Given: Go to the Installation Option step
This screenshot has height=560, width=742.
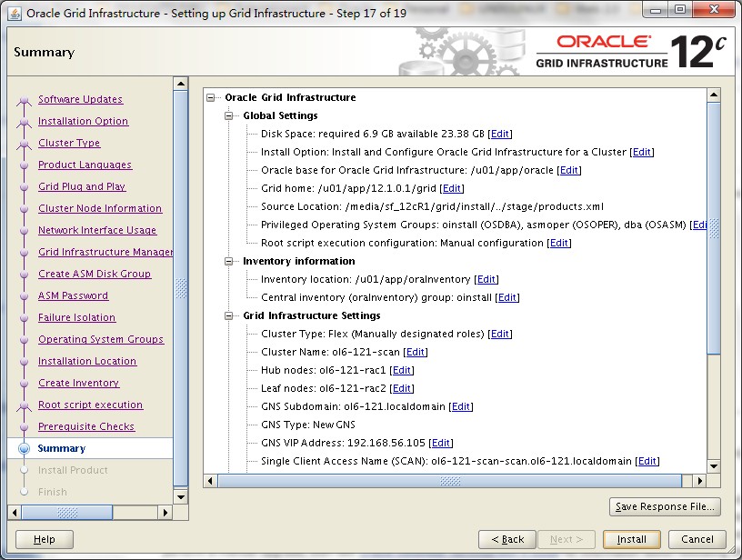Looking at the screenshot, I should tap(83, 121).
